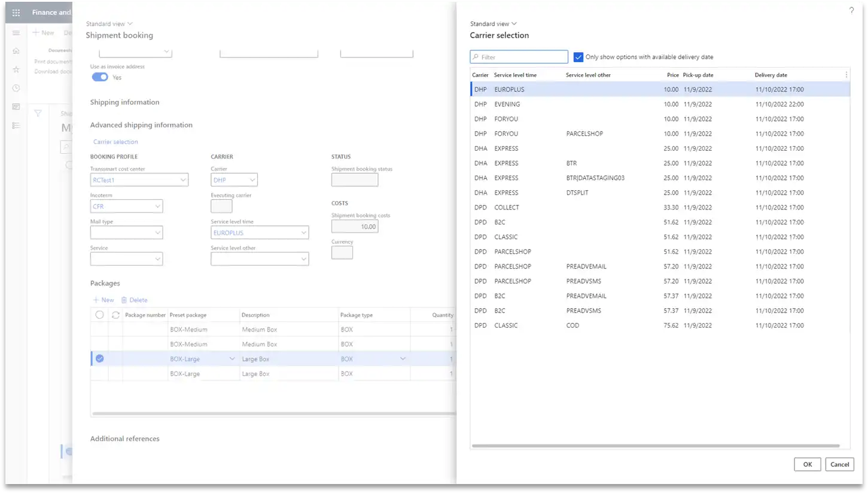868x493 pixels.
Task: Select DPD CLASSIC COD row
Action: 660,325
